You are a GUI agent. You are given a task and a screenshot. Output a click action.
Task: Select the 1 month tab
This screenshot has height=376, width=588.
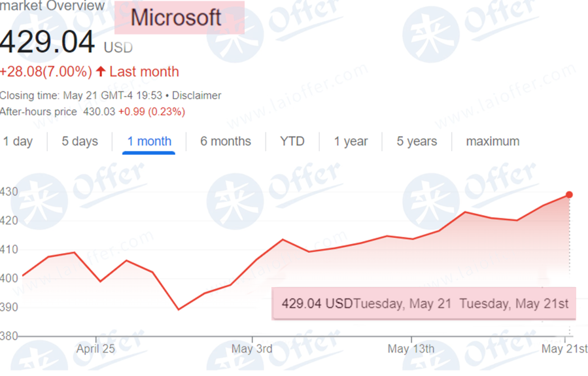click(x=149, y=141)
